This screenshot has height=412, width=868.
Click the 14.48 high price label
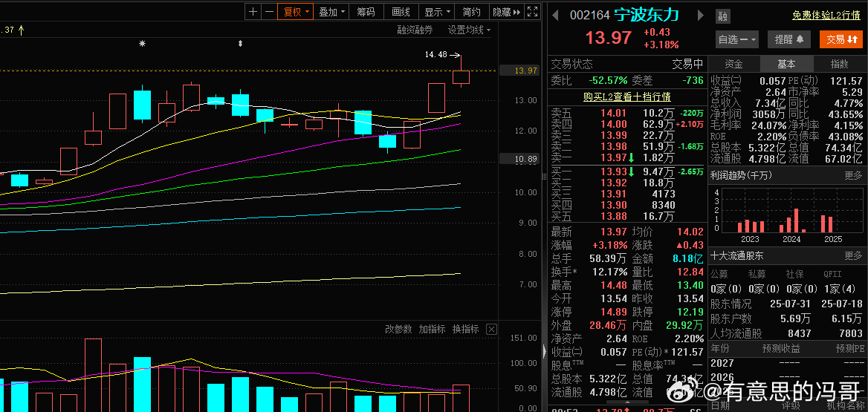(435, 54)
